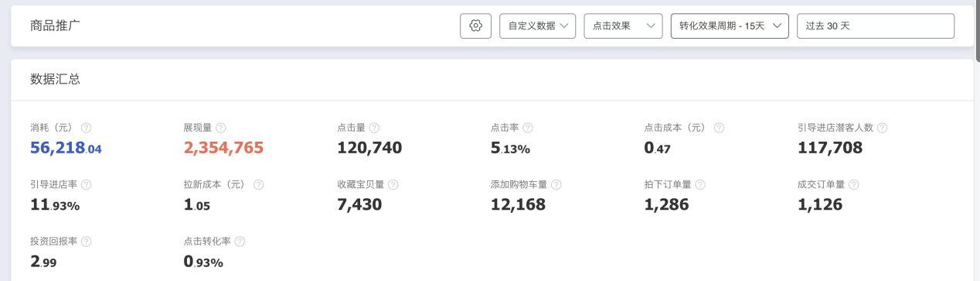
Task: Click the 引导进店率 value 11.93%
Action: click(x=55, y=205)
